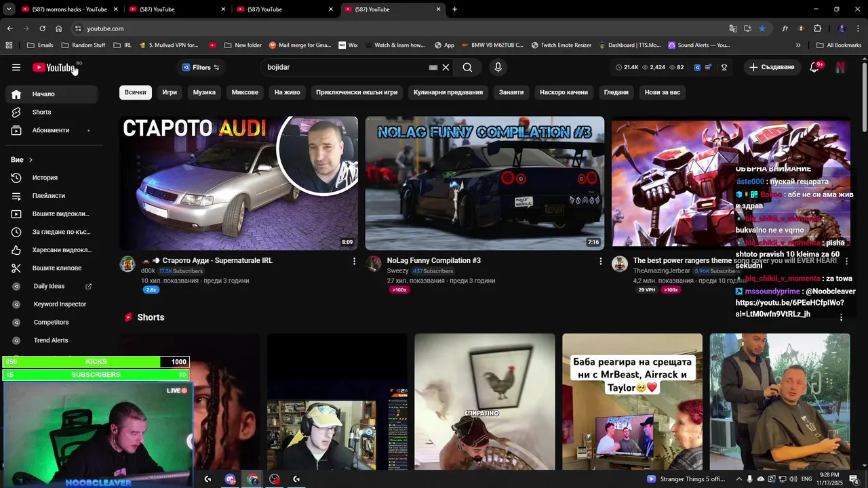868x488 pixels.
Task: Select the На живо chip
Action: tap(287, 92)
